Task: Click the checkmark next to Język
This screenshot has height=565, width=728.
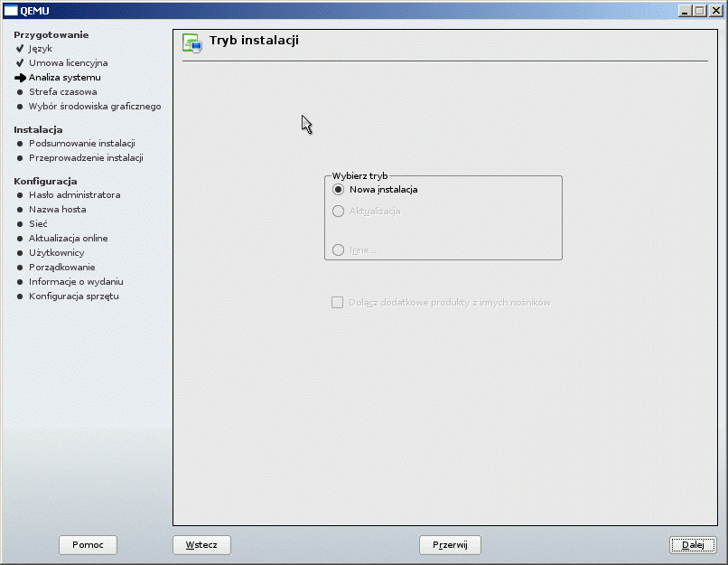Action: tap(20, 49)
